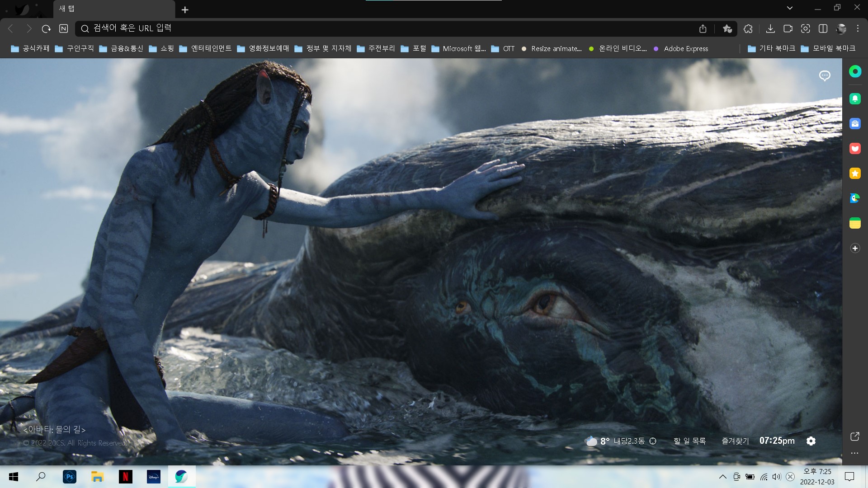Open Windows Start menu

pos(14,477)
